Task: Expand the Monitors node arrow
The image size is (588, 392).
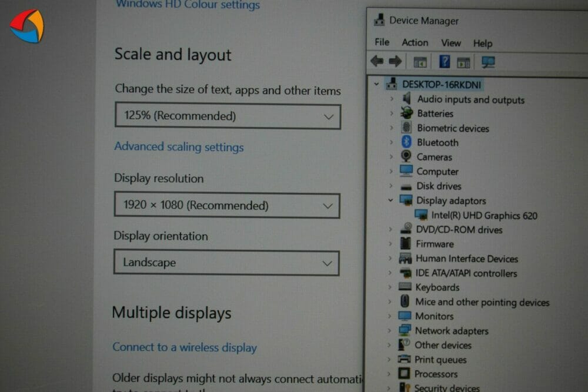Action: coord(390,316)
